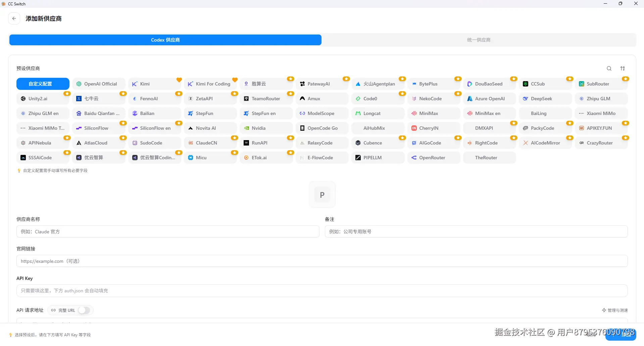
Task: Pick the Kimi For Coding preset
Action: [x=210, y=84]
